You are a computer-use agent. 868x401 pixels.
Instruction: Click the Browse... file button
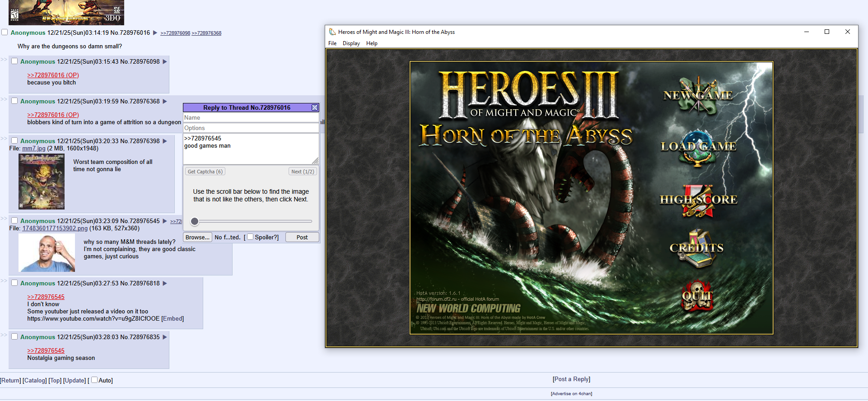(197, 237)
